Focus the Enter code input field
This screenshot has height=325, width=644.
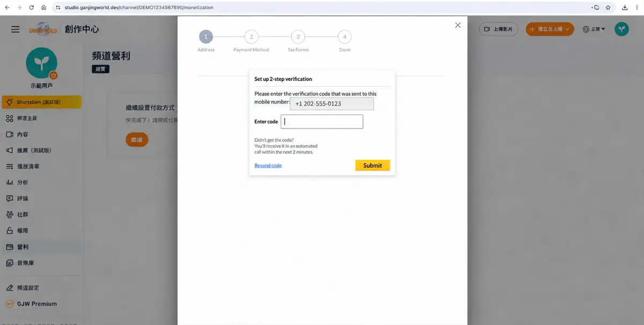coord(322,122)
